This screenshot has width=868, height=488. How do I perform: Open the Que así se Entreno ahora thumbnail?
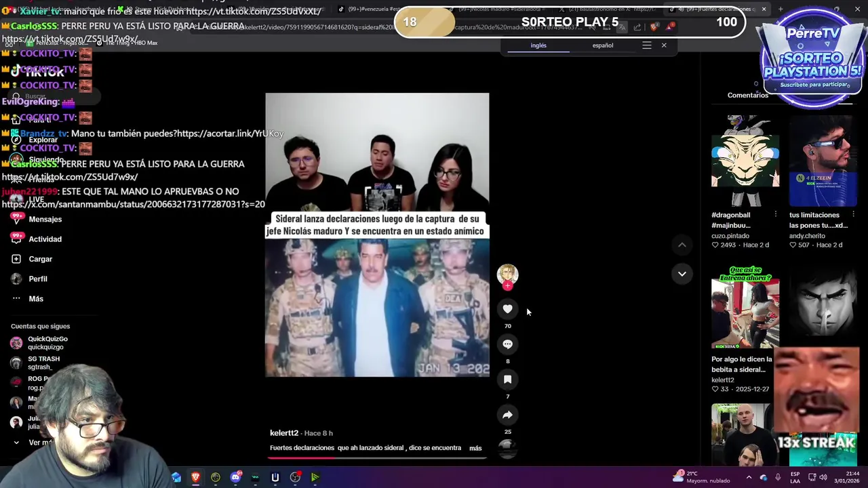(745, 308)
